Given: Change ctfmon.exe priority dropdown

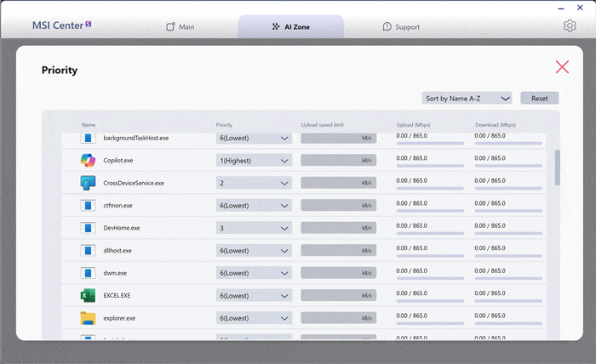Looking at the screenshot, I should click(x=254, y=205).
